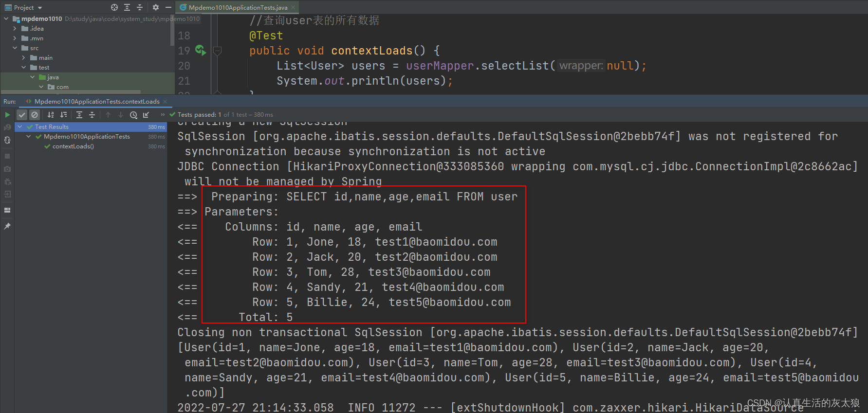Close the contextLoads run tab
This screenshot has height=413, width=868.
click(165, 102)
